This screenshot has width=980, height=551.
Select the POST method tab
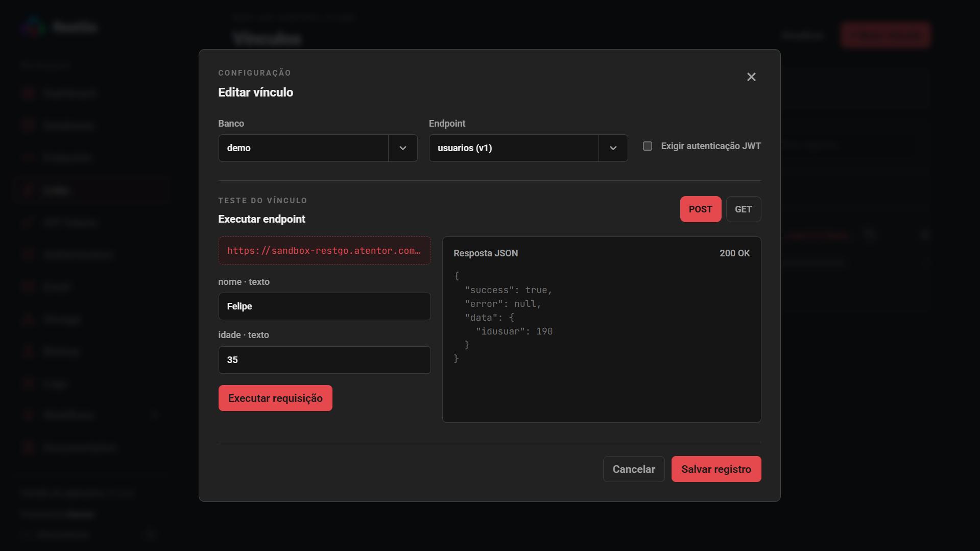[x=700, y=209]
